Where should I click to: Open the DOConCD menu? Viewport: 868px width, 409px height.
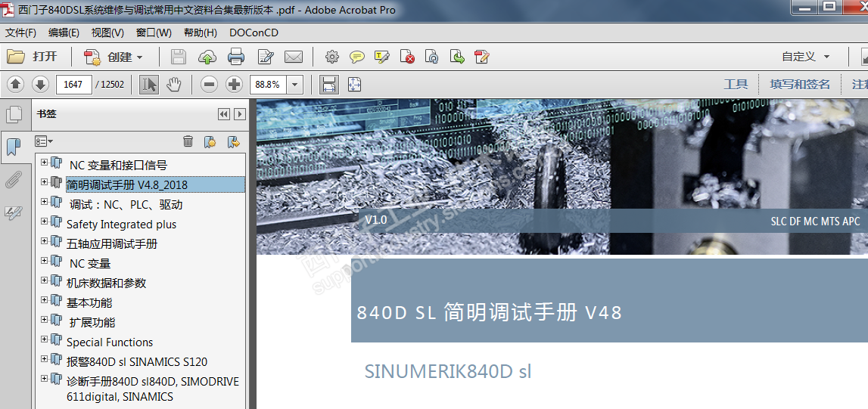coord(254,33)
